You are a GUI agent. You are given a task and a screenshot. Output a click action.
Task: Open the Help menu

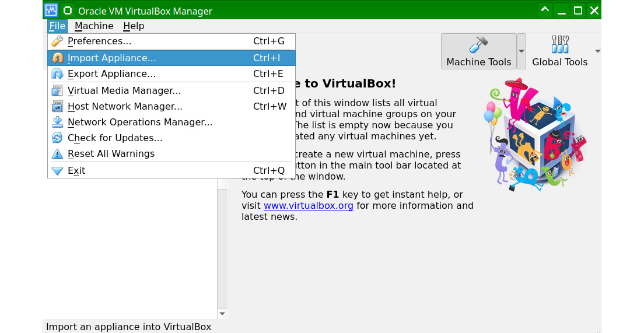click(x=134, y=26)
